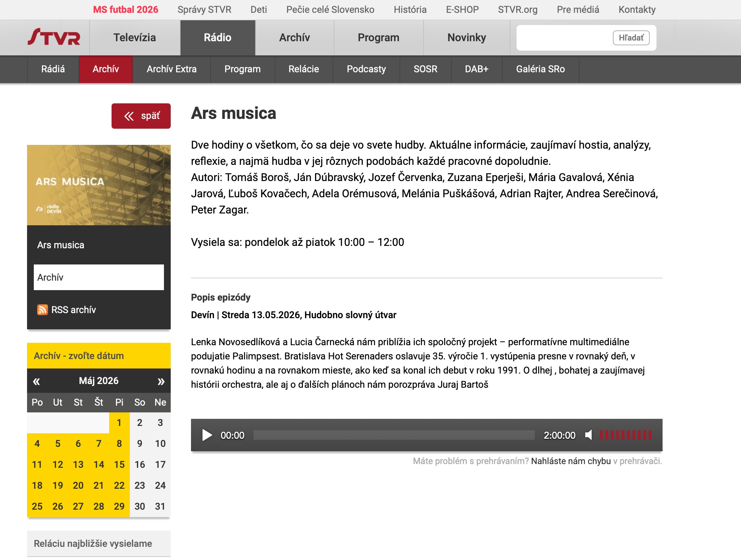Select May 21 in the calendar
Image resolution: width=741 pixels, height=560 pixels.
[x=99, y=485]
